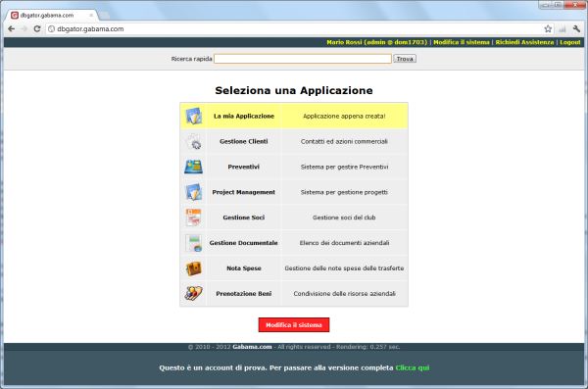The image size is (588, 389).
Task: Open browser wrench settings menu
Action: point(577,28)
